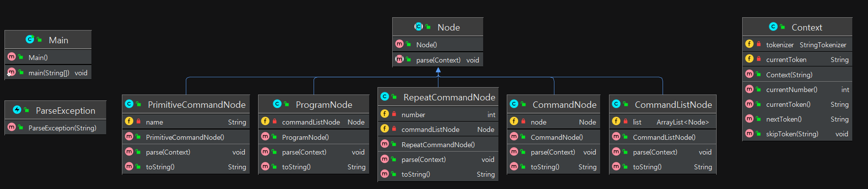This screenshot has width=868, height=189.
Task: Select the nextToken() method row
Action: click(x=797, y=119)
